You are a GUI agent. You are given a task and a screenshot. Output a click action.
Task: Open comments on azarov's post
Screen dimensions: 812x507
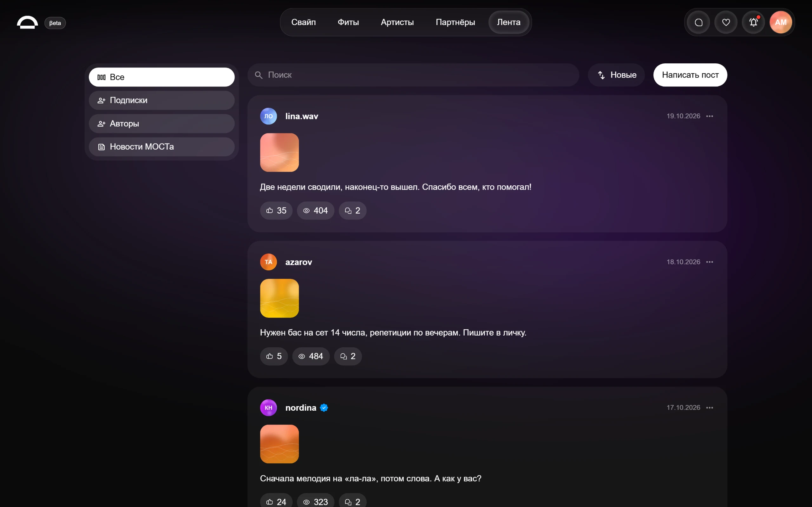click(348, 356)
